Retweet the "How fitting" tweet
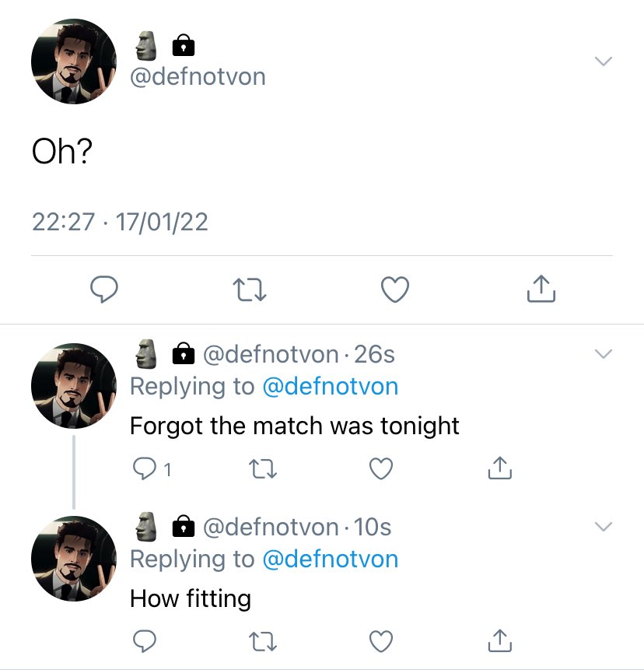 [263, 641]
